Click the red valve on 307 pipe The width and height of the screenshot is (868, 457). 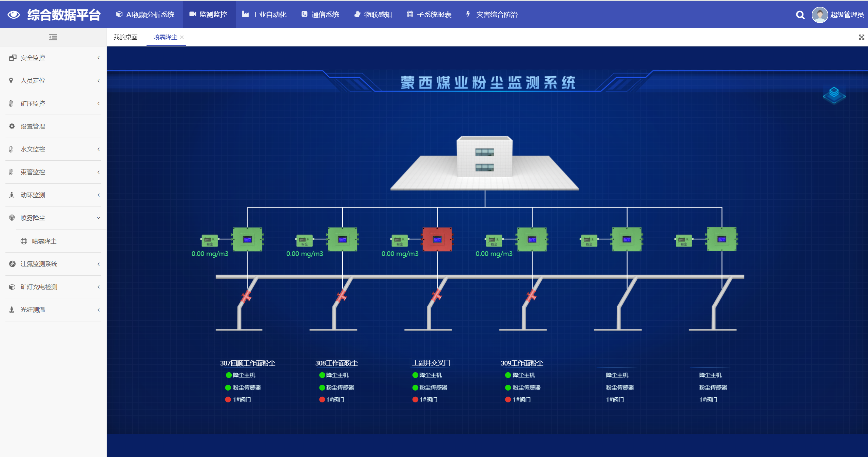[x=246, y=297]
